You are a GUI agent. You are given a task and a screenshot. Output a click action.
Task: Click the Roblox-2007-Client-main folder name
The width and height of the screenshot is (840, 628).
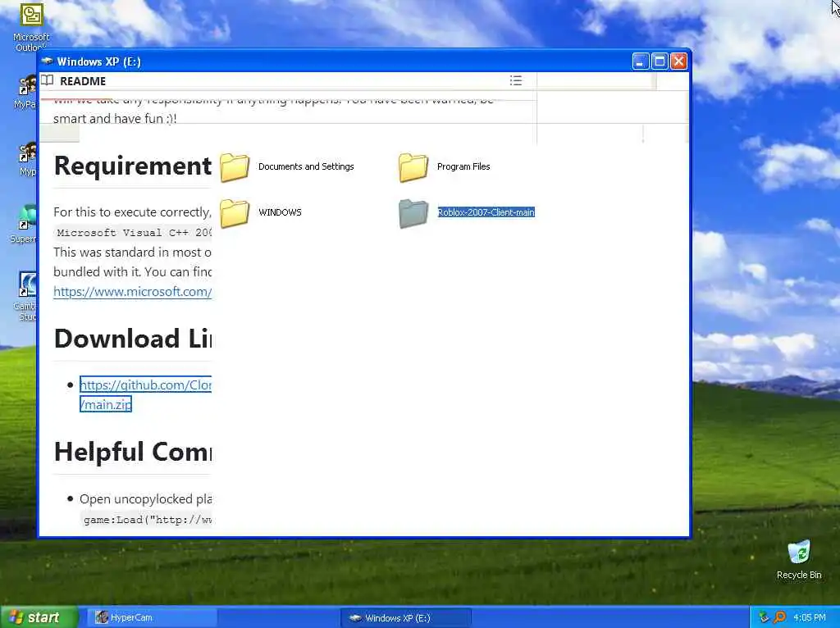(x=486, y=212)
